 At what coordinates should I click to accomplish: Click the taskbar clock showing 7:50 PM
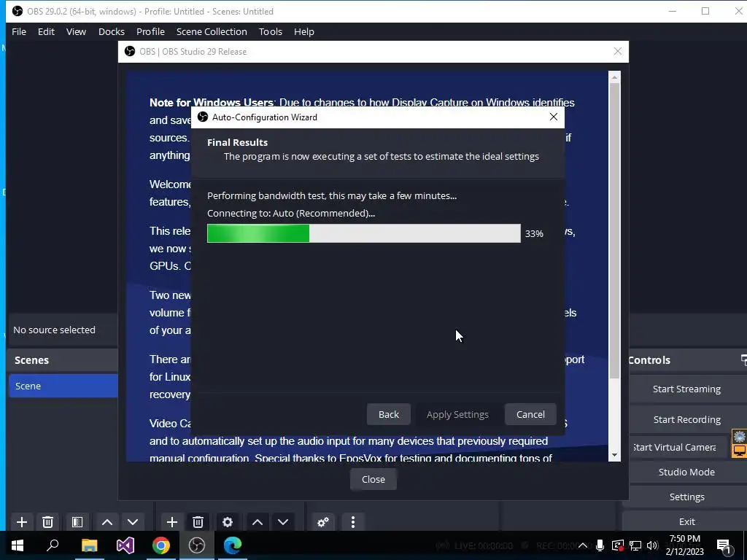click(x=684, y=545)
